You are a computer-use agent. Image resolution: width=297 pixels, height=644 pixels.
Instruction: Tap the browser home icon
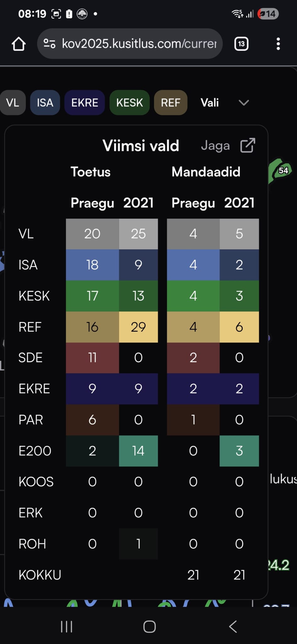click(x=19, y=44)
